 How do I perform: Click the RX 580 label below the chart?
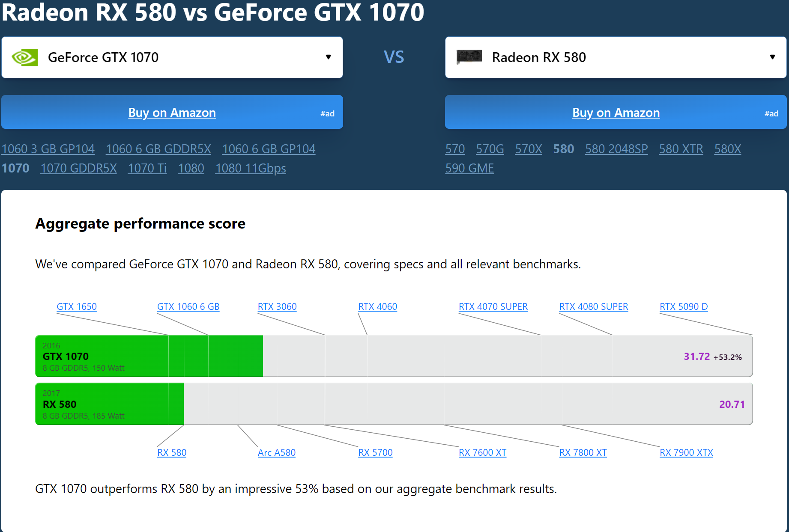tap(172, 453)
